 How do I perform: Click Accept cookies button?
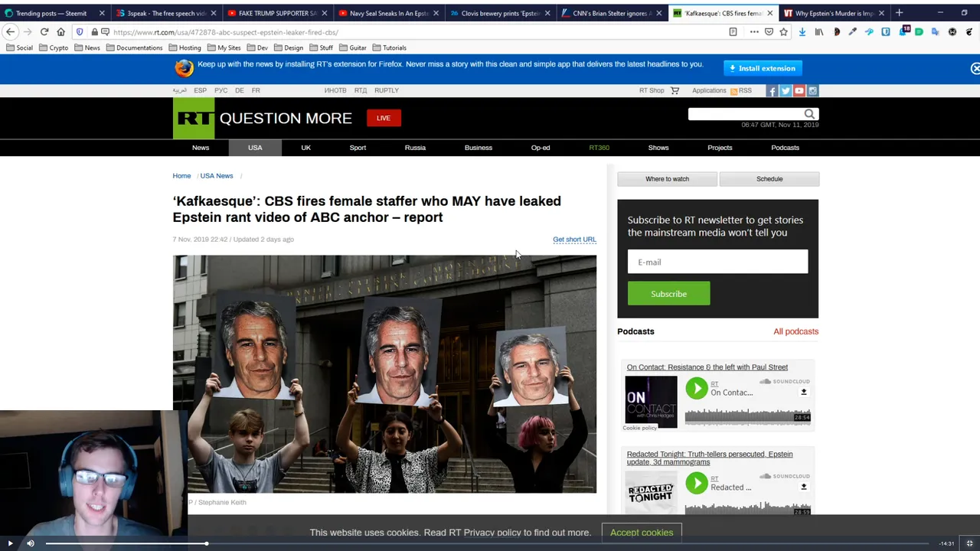(x=642, y=533)
